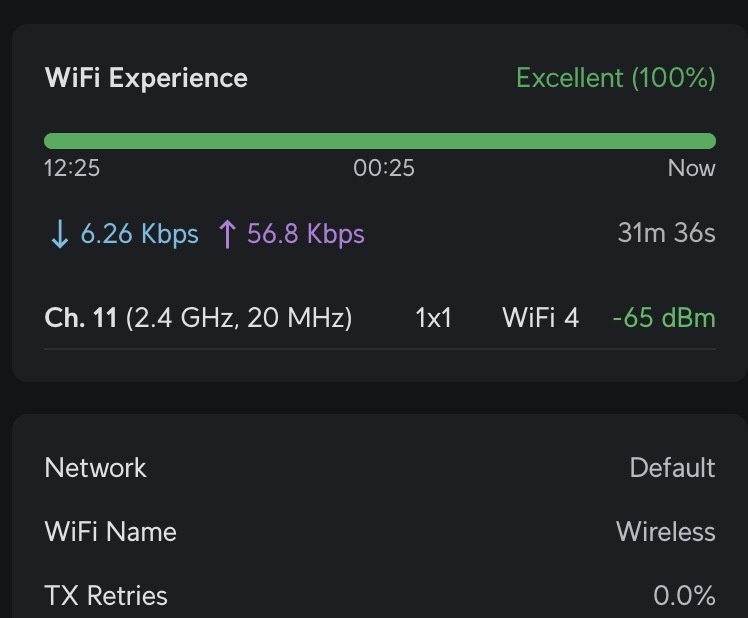Click the WiFi 4 standard label
This screenshot has width=748, height=618.
[x=540, y=318]
